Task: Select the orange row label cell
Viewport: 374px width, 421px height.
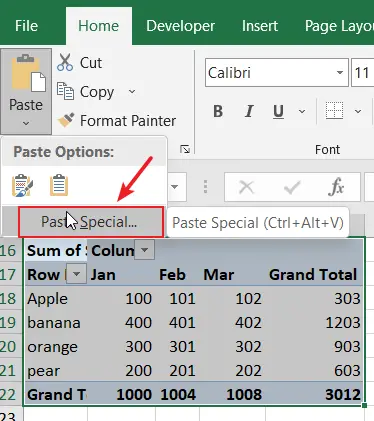Action: pos(56,347)
